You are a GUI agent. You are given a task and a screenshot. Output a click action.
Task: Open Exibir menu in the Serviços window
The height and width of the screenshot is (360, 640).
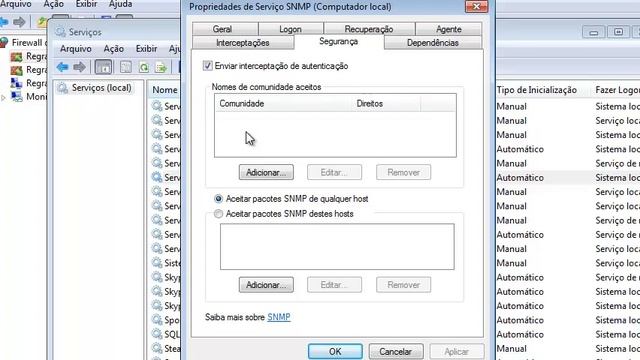point(147,49)
